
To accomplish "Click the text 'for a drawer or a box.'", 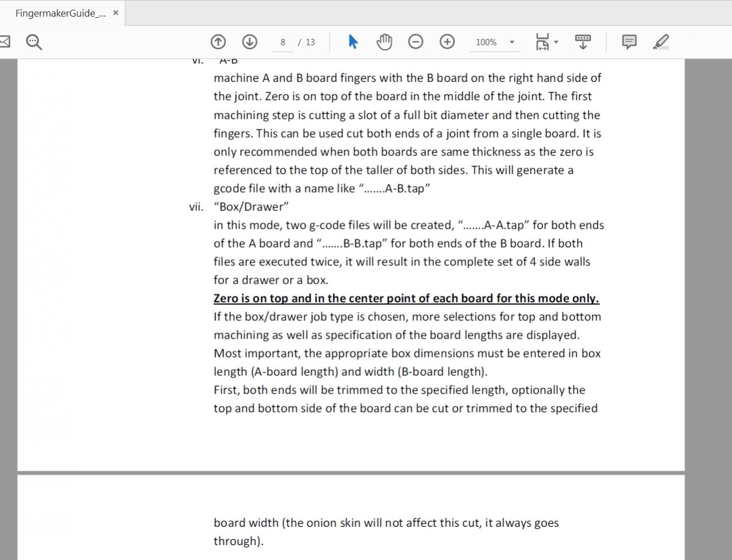I will click(271, 280).
